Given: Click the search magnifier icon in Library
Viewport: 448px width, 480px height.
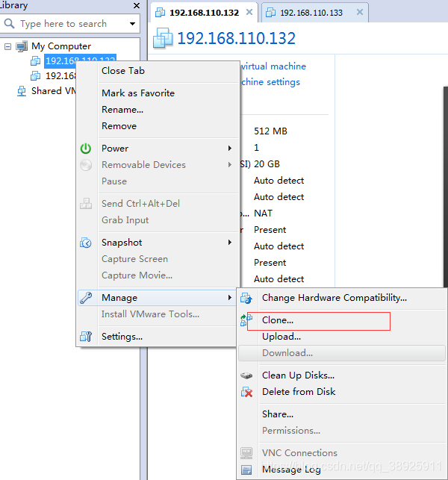Looking at the screenshot, I should click(x=9, y=23).
